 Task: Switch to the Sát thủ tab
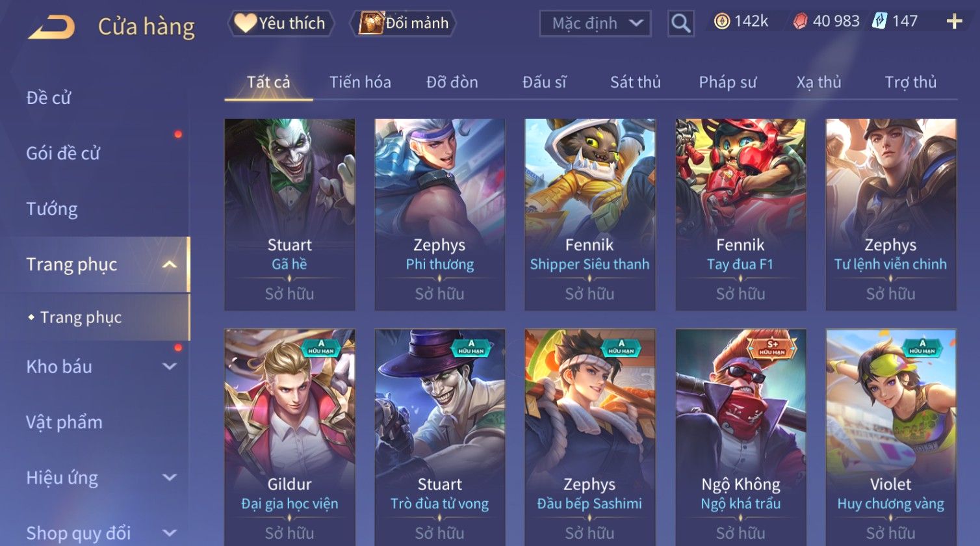click(635, 83)
